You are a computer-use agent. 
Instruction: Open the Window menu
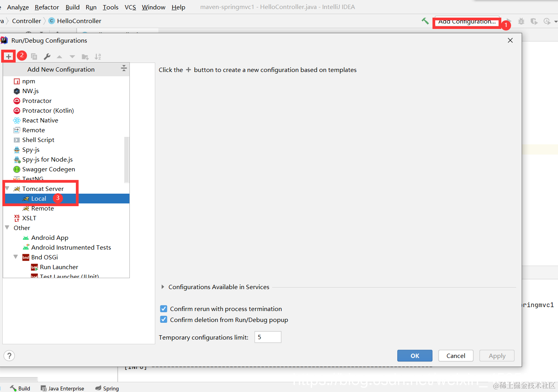click(154, 7)
